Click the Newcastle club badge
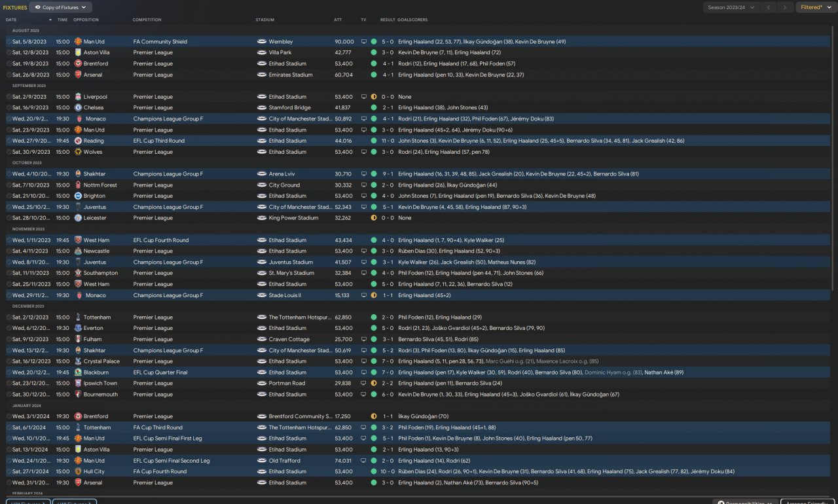Screen dimensions: 838x504 pyautogui.click(x=78, y=251)
